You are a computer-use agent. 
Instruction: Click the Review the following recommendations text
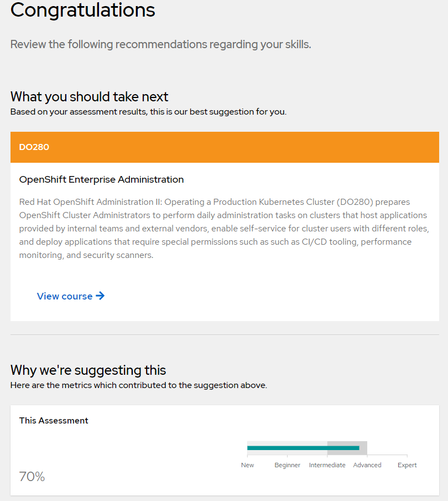point(160,44)
